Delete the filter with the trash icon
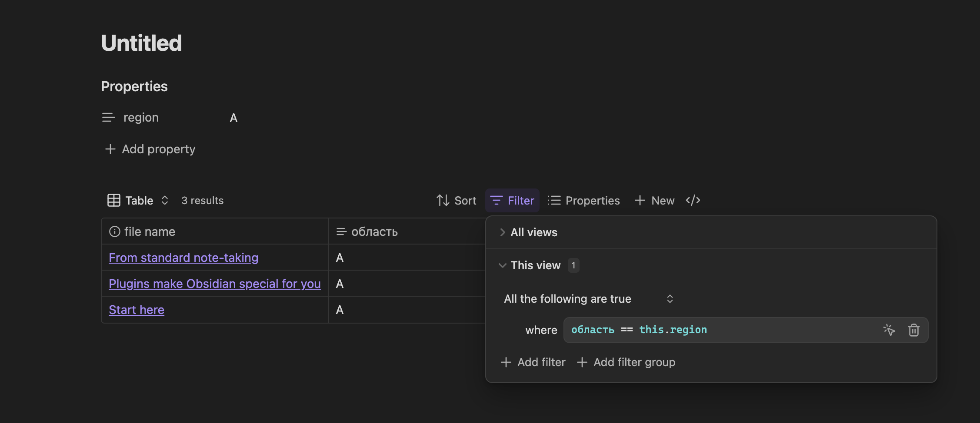The image size is (980, 423). point(913,330)
